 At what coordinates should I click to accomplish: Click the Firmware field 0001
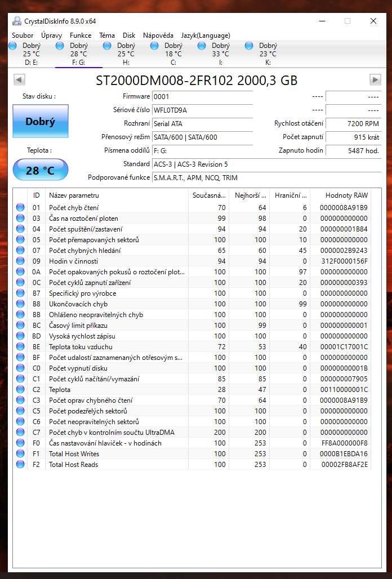coord(202,97)
